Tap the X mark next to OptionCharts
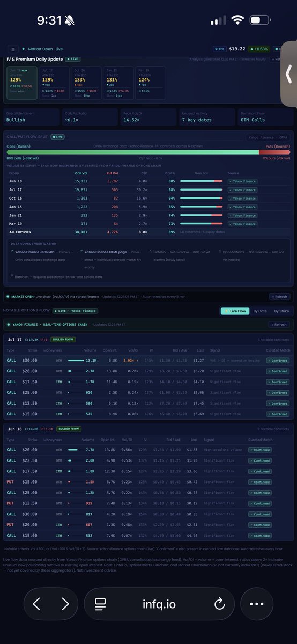 click(x=220, y=251)
